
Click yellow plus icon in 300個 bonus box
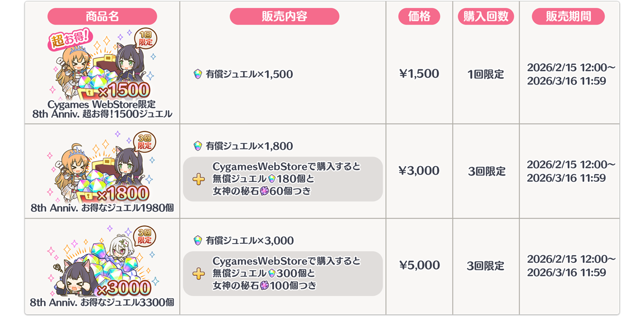coord(198,273)
